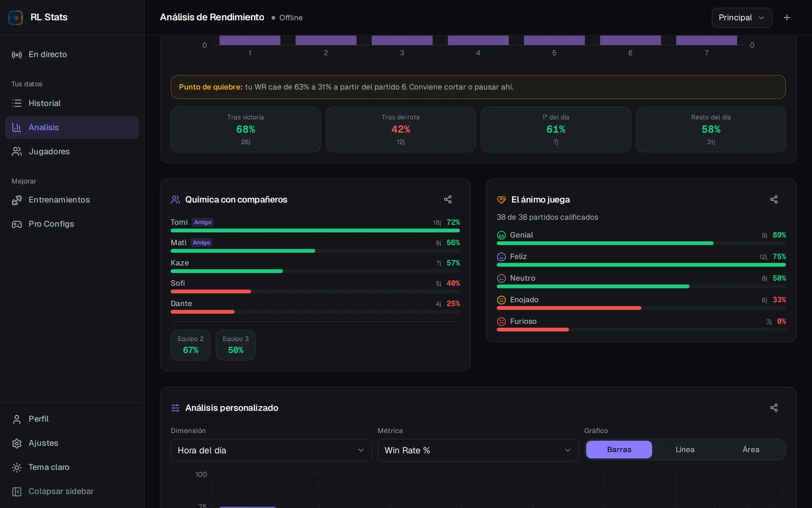
Task: Click Equipo 2 67% chip
Action: click(x=191, y=345)
